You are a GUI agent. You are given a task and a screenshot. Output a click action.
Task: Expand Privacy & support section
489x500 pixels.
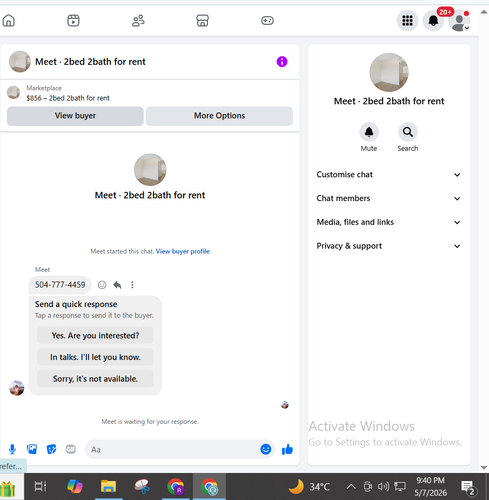pos(389,246)
